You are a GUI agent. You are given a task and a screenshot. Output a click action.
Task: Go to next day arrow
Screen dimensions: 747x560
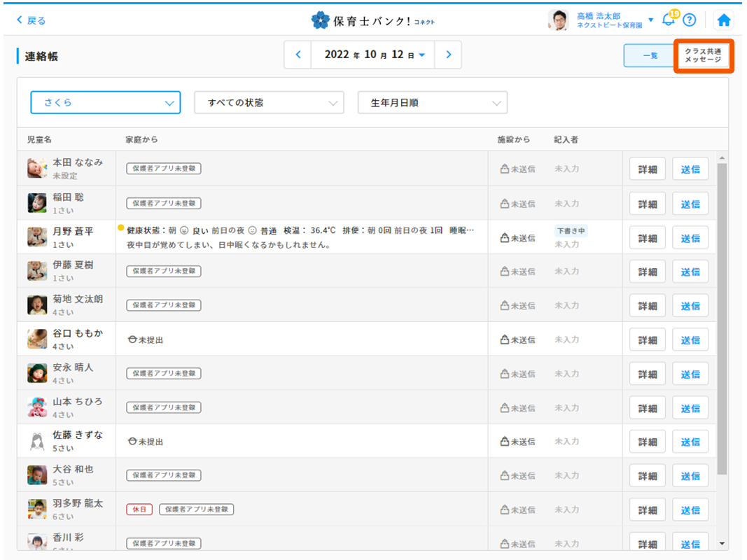[448, 55]
